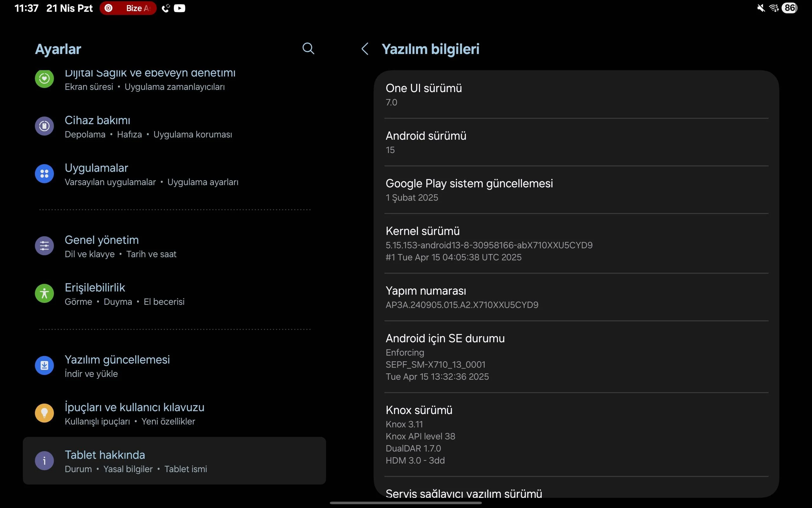
Task: Click the Yazılım bilgileri heading
Action: click(x=430, y=49)
